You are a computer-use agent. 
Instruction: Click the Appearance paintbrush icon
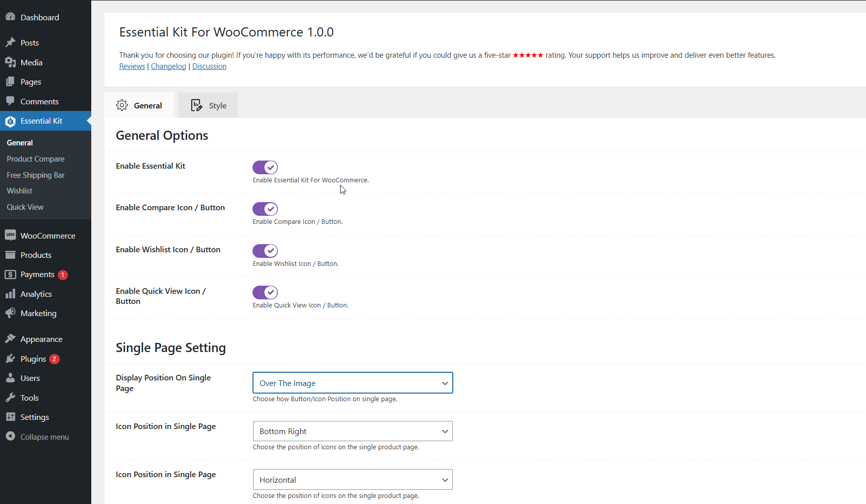10,339
